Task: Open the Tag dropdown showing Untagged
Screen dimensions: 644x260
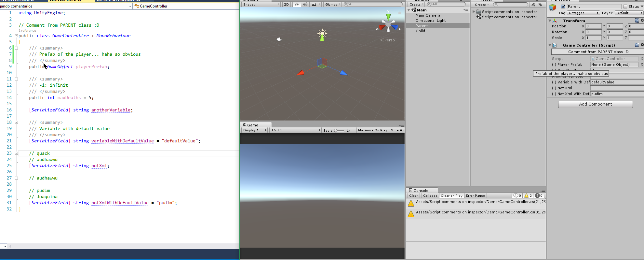Action: (584, 13)
